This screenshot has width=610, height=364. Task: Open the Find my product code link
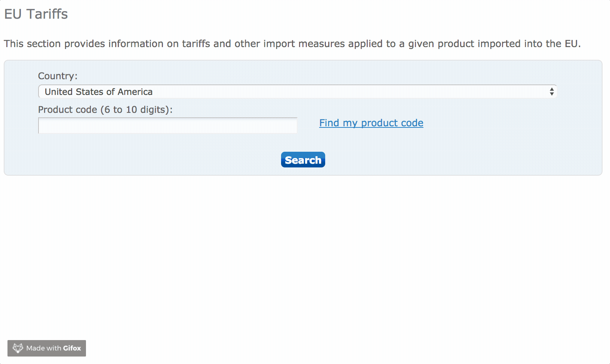(371, 123)
